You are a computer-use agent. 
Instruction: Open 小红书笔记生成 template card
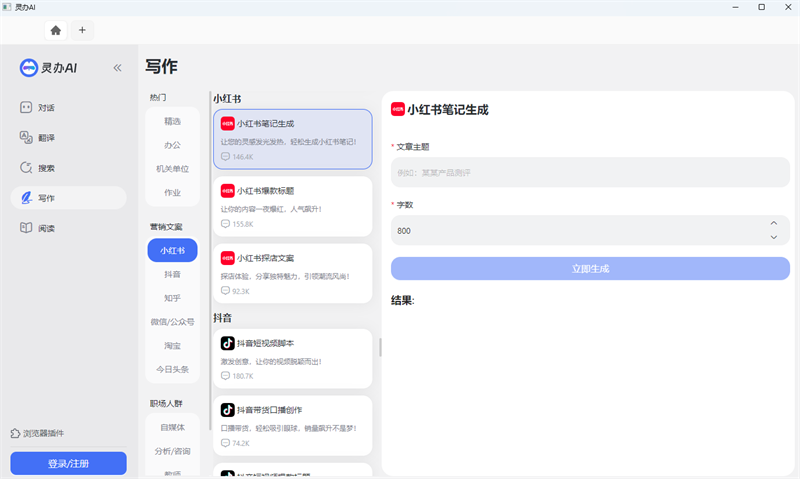click(x=293, y=139)
